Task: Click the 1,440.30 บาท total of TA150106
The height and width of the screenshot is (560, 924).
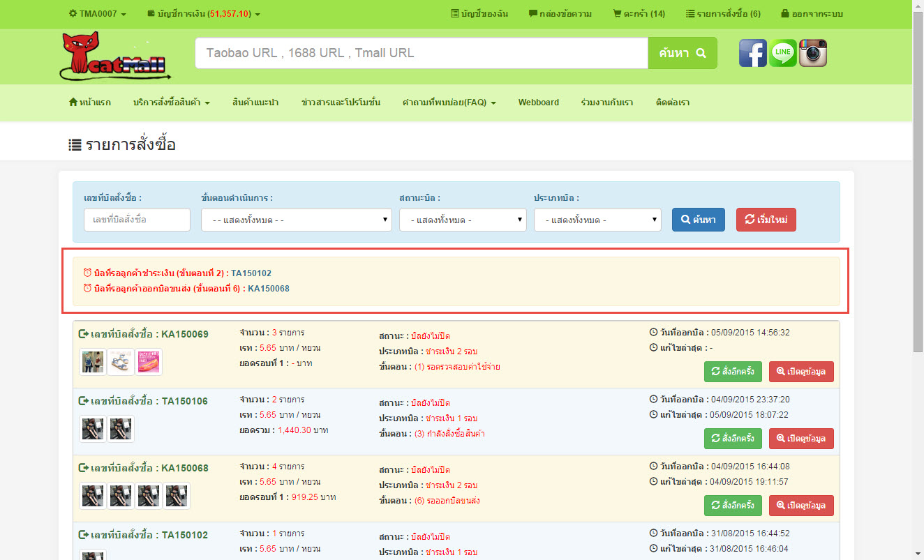Action: pyautogui.click(x=303, y=431)
